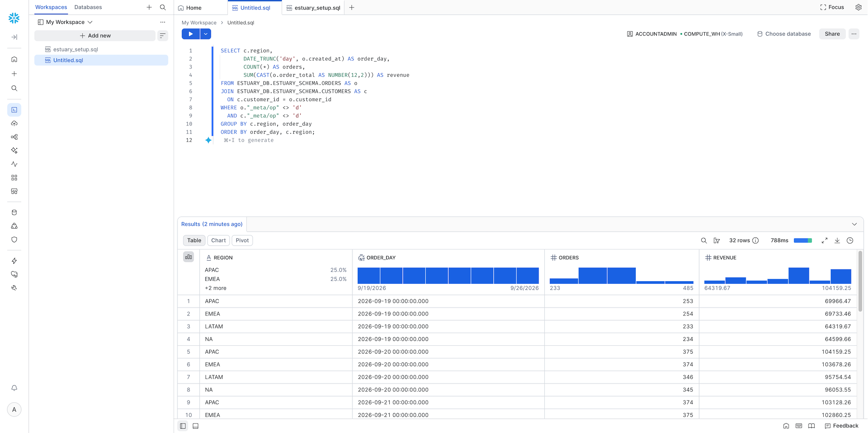Toggle column statistics chart icon
868x433 pixels.
tap(188, 257)
